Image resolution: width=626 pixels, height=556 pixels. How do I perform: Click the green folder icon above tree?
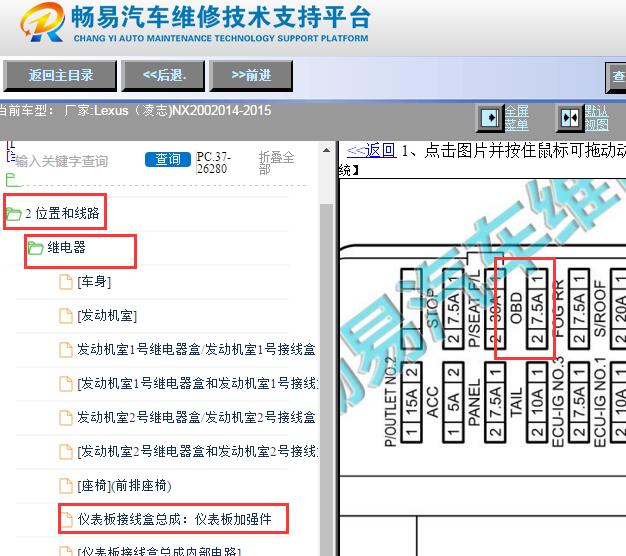[13, 180]
